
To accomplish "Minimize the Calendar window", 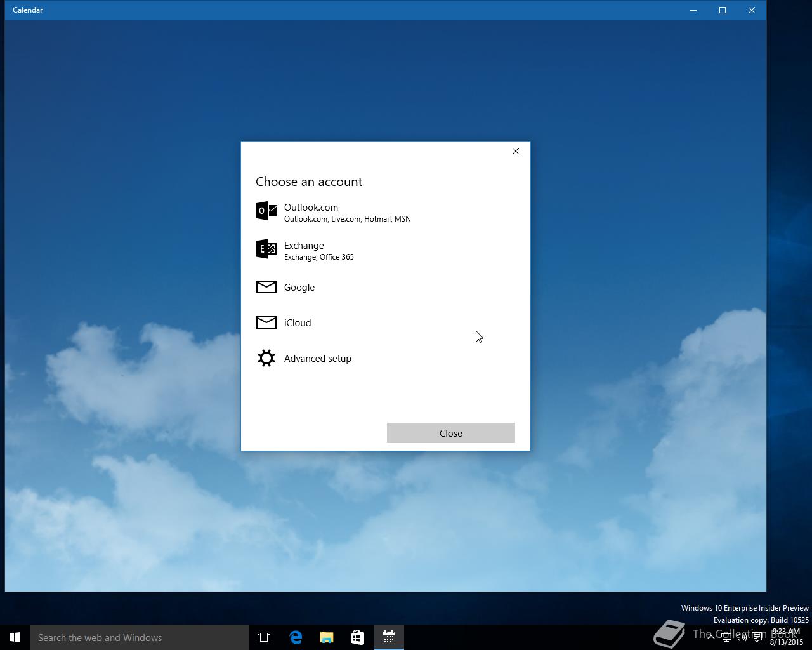I will coord(693,10).
